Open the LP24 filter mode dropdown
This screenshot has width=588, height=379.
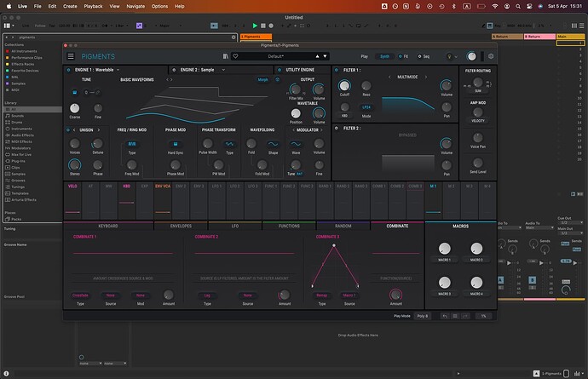point(367,107)
